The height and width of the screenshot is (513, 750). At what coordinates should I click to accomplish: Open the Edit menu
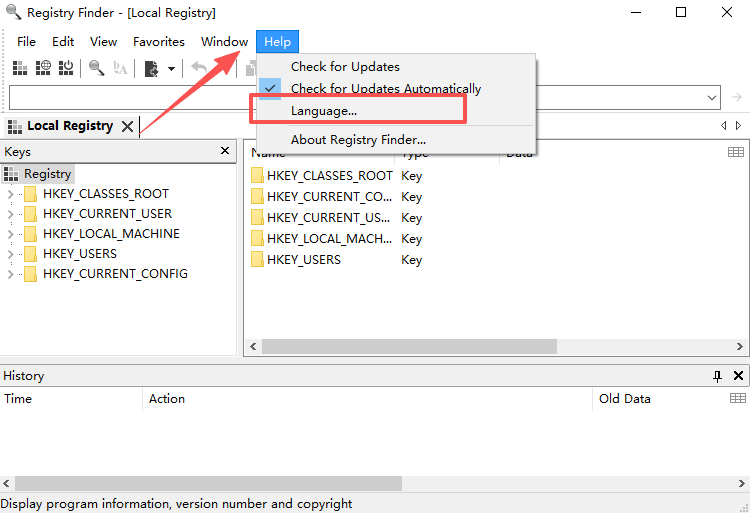coord(63,42)
